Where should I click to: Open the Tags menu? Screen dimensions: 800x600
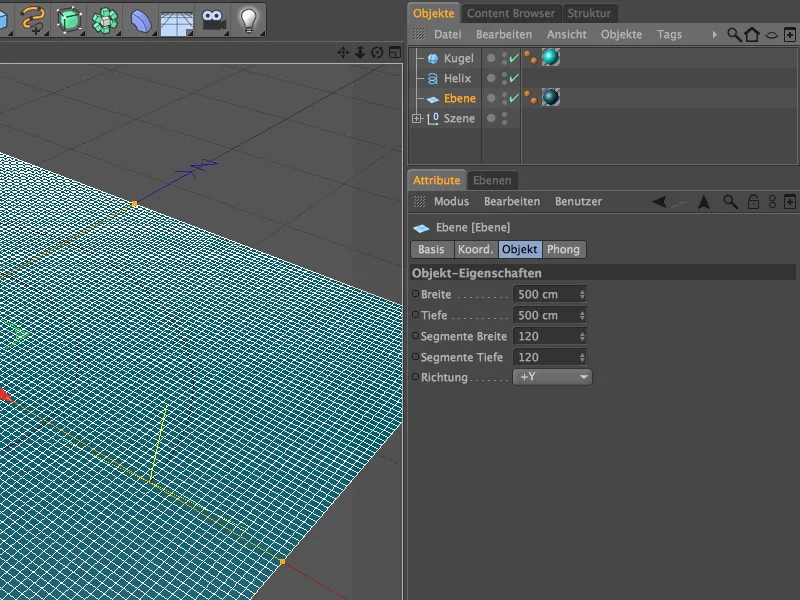click(x=669, y=34)
